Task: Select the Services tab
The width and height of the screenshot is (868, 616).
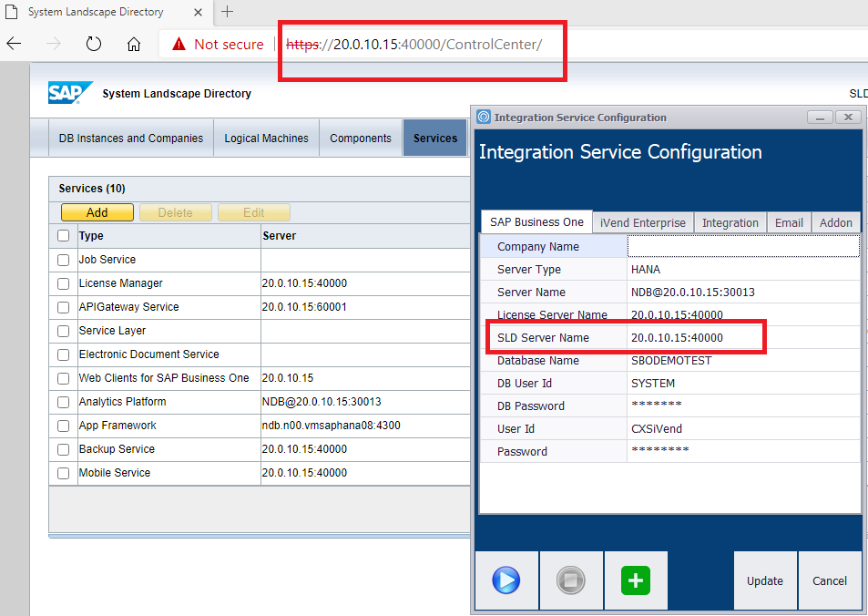Action: (435, 138)
